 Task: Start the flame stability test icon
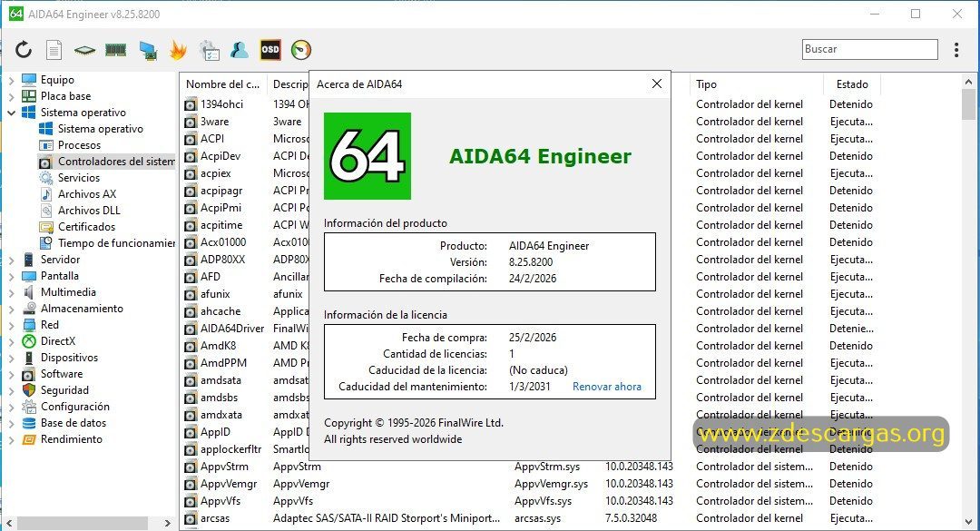tap(178, 50)
